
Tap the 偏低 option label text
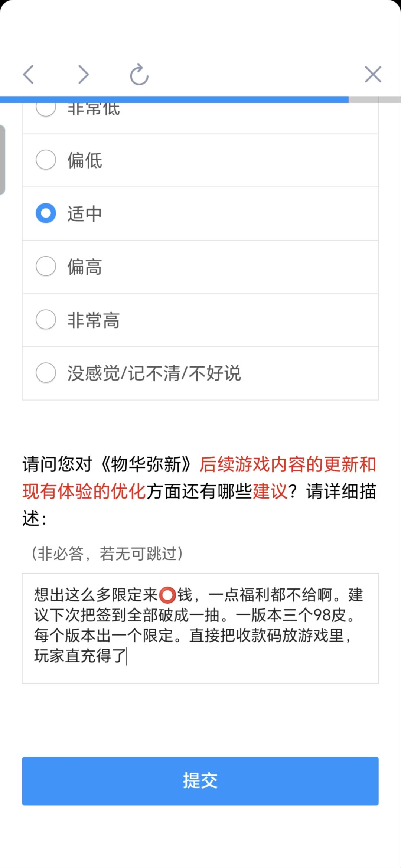(85, 160)
